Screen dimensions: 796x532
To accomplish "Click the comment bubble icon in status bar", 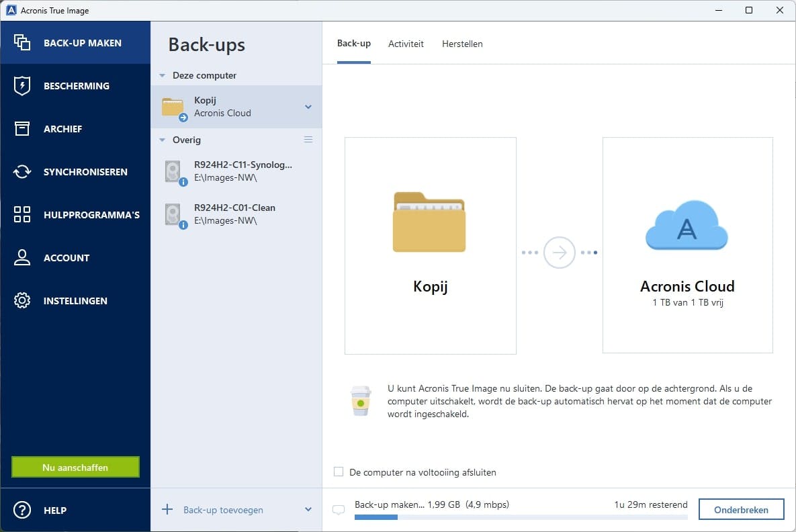I will [339, 510].
